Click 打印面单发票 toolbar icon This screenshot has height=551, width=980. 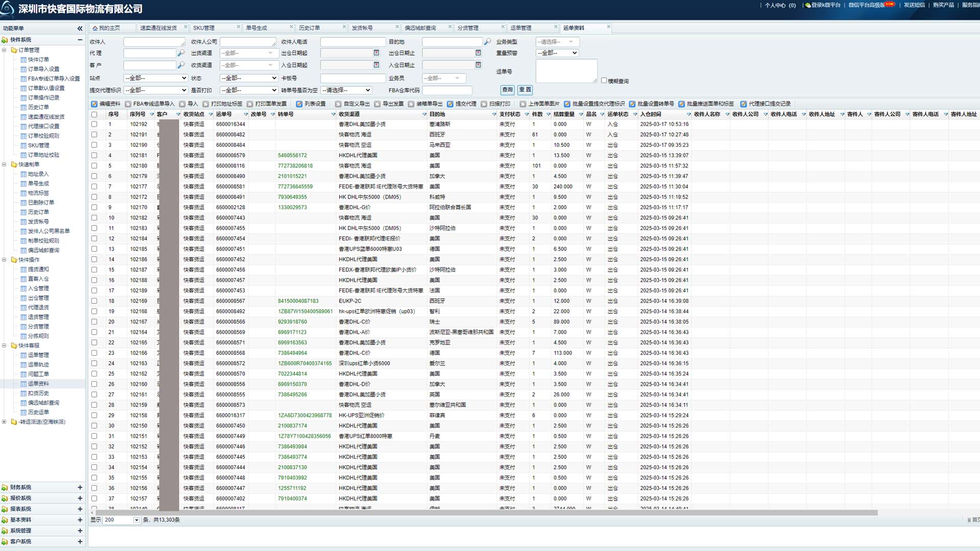click(250, 104)
